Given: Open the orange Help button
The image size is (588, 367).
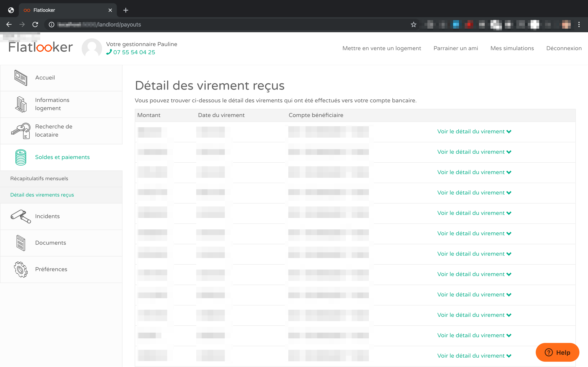Looking at the screenshot, I should pos(557,353).
